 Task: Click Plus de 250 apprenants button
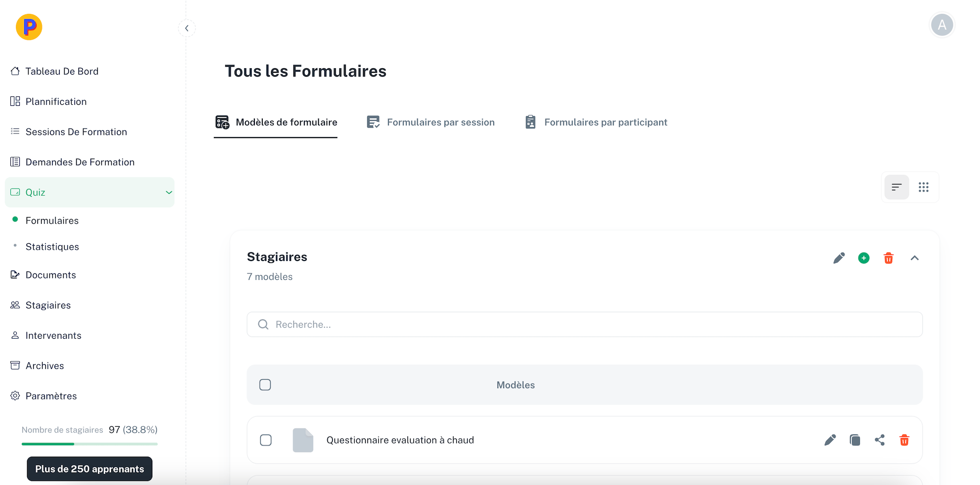pyautogui.click(x=89, y=469)
